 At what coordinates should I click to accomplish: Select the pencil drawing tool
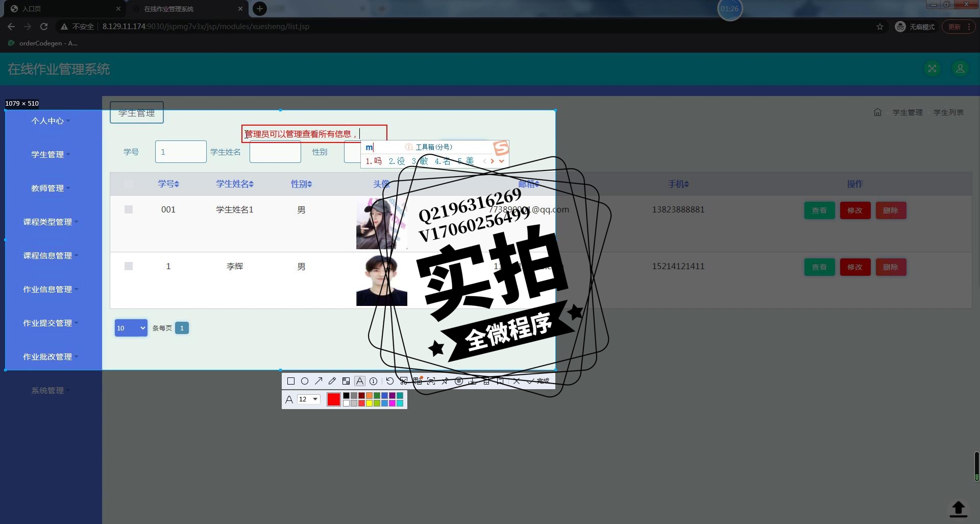[x=332, y=381]
